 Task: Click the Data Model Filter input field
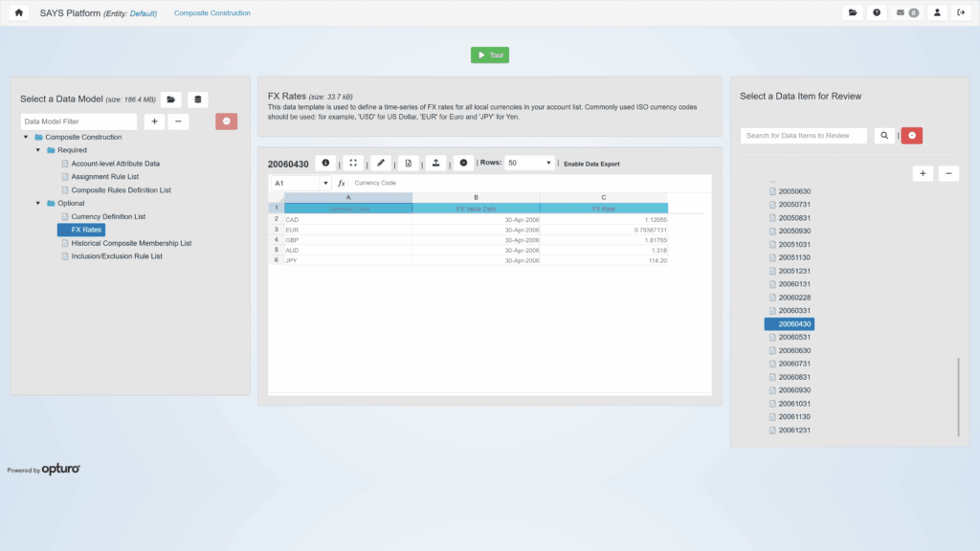[79, 121]
